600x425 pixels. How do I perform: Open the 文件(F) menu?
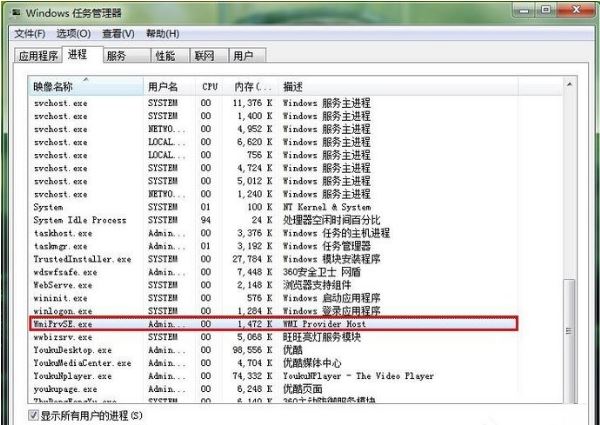click(x=29, y=34)
